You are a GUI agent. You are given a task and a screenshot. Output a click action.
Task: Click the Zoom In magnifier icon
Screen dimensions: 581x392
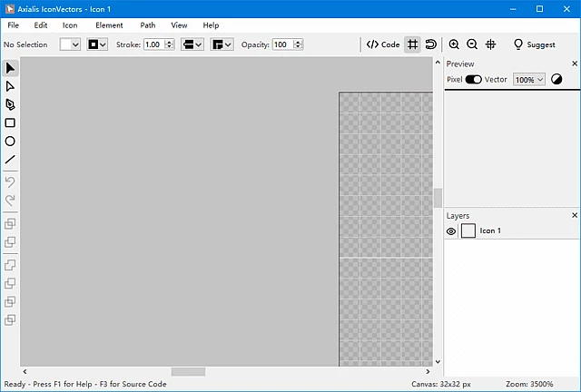coord(454,44)
